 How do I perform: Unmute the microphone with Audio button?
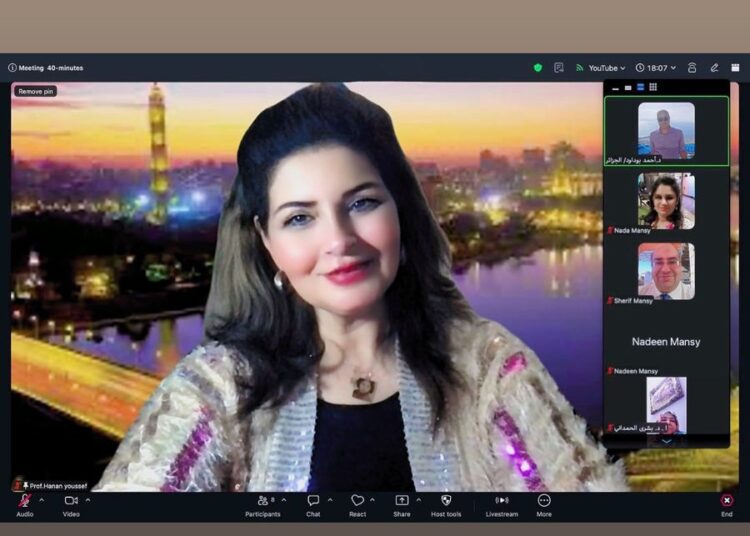[x=24, y=505]
